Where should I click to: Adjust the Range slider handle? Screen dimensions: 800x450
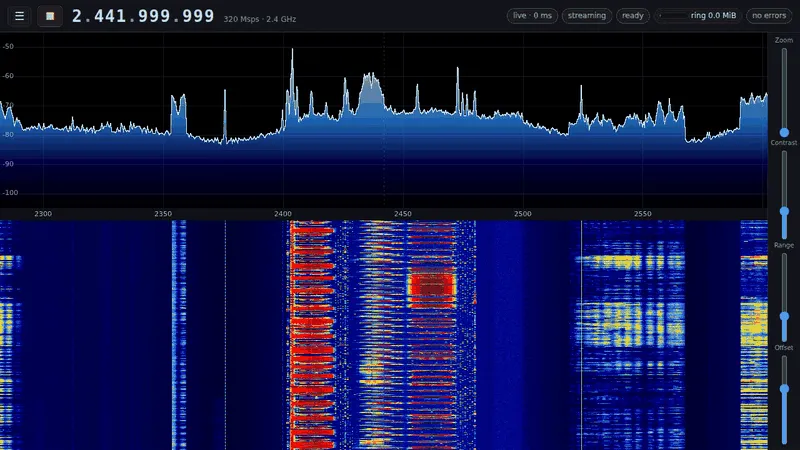tap(784, 317)
